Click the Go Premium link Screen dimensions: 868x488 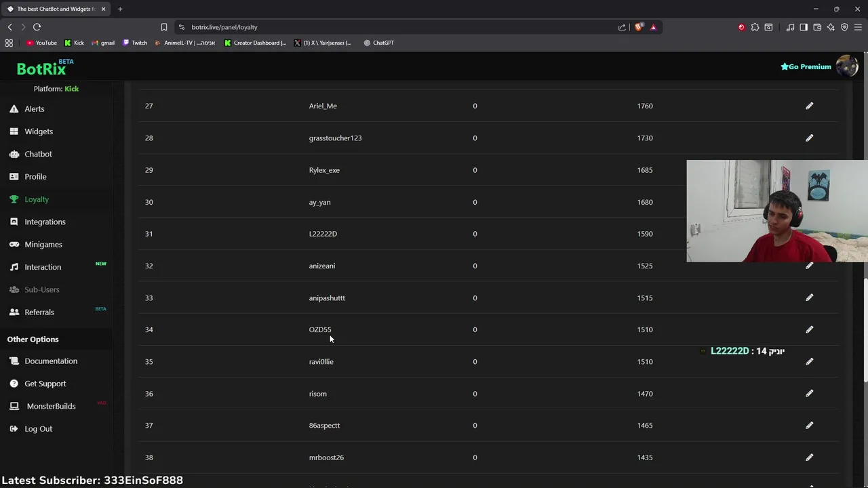[806, 66]
